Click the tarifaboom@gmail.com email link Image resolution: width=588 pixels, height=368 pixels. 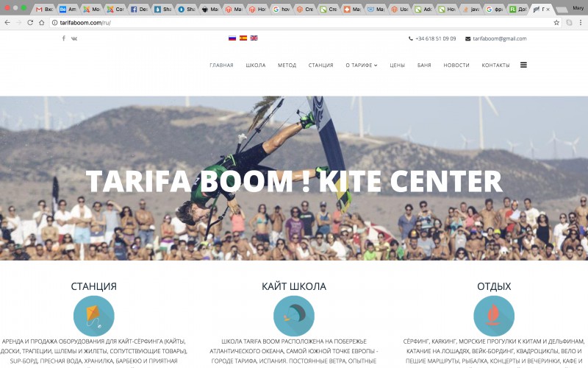(500, 39)
